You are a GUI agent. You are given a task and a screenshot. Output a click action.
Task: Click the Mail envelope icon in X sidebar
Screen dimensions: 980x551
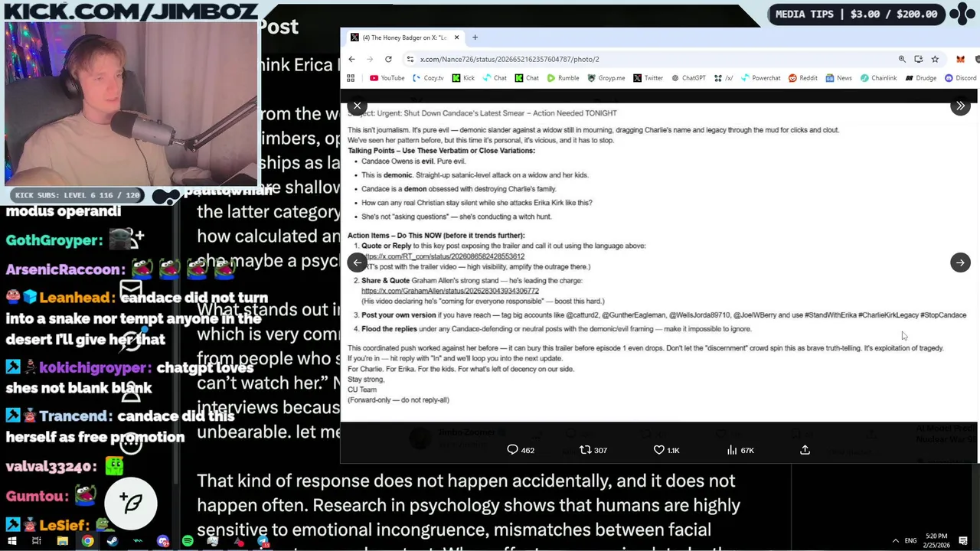click(131, 289)
